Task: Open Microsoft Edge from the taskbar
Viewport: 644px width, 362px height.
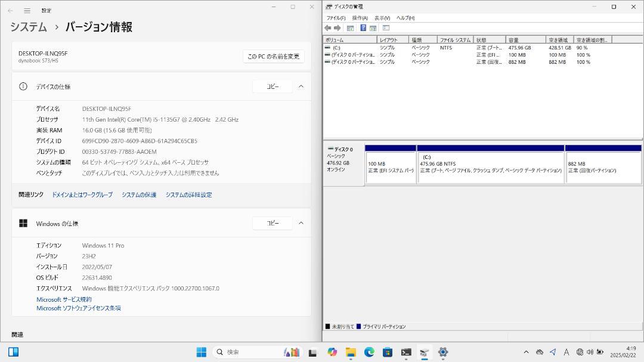Action: [369, 352]
